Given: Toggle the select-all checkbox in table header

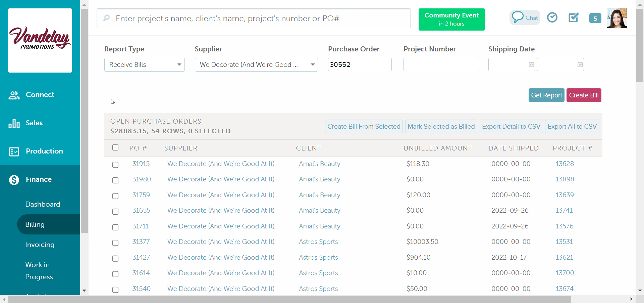Looking at the screenshot, I should click(x=115, y=148).
